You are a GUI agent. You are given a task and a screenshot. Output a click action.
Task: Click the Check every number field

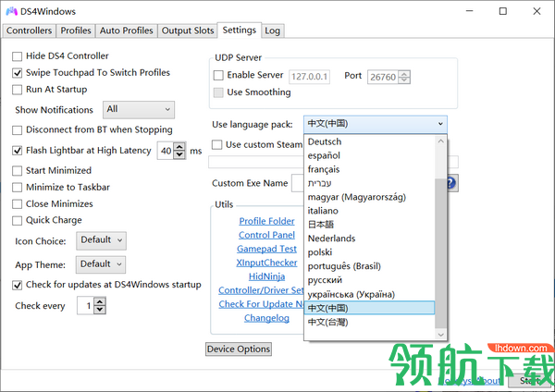pos(86,306)
